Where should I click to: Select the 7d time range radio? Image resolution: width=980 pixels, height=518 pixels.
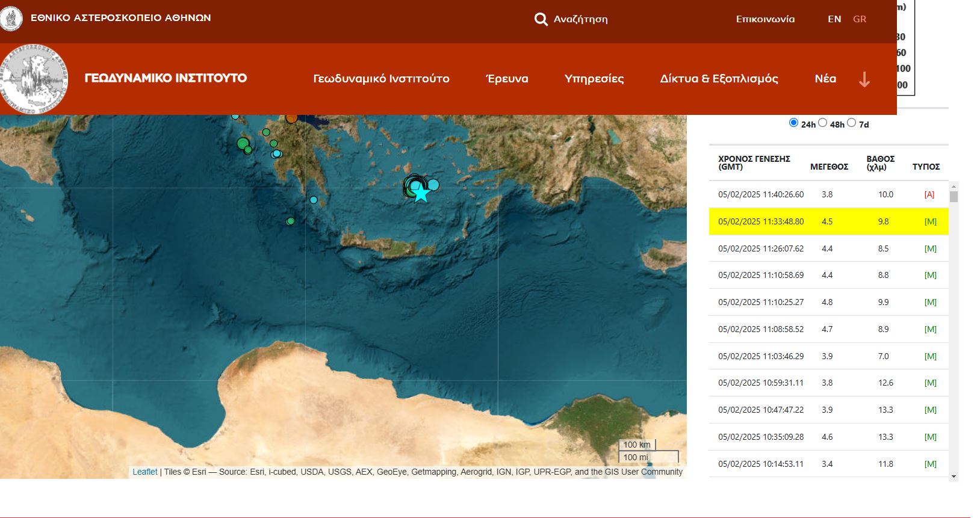pyautogui.click(x=851, y=123)
